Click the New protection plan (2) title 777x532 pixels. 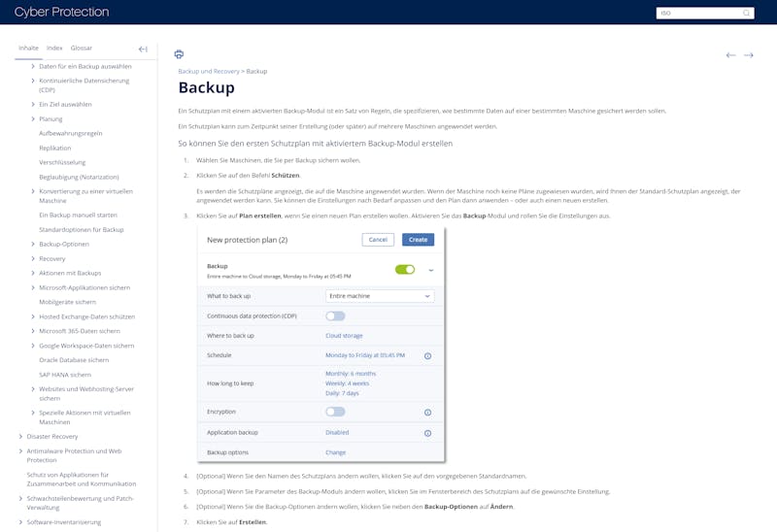(x=248, y=240)
